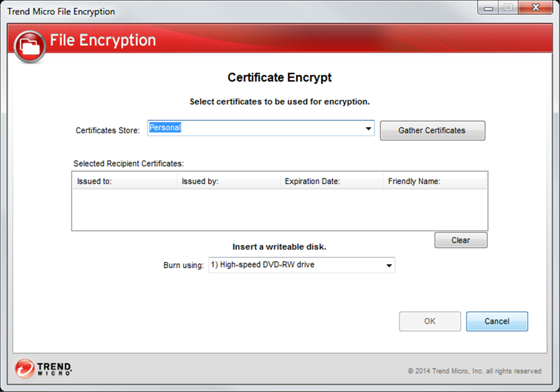Close the File Encryption window
This screenshot has height=392, width=560.
click(535, 8)
